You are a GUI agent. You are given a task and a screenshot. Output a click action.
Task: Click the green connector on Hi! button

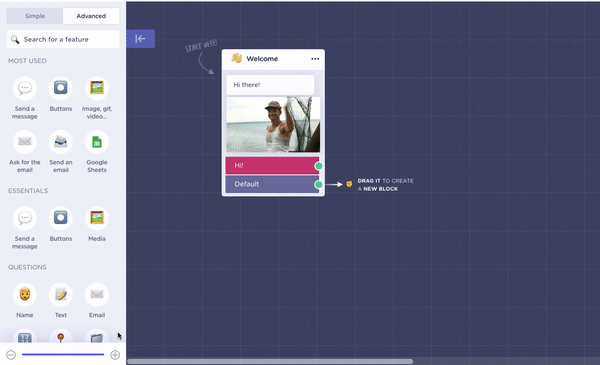point(318,166)
